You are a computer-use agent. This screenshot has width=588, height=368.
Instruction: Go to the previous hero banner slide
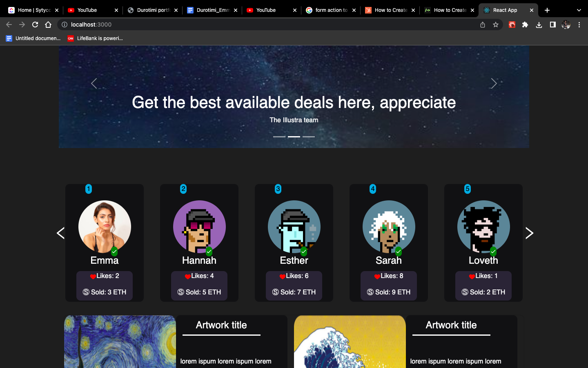[x=94, y=83]
